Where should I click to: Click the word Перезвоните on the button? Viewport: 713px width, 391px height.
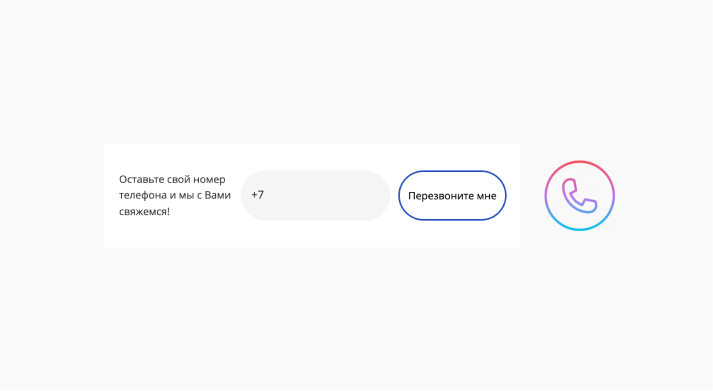coord(441,196)
